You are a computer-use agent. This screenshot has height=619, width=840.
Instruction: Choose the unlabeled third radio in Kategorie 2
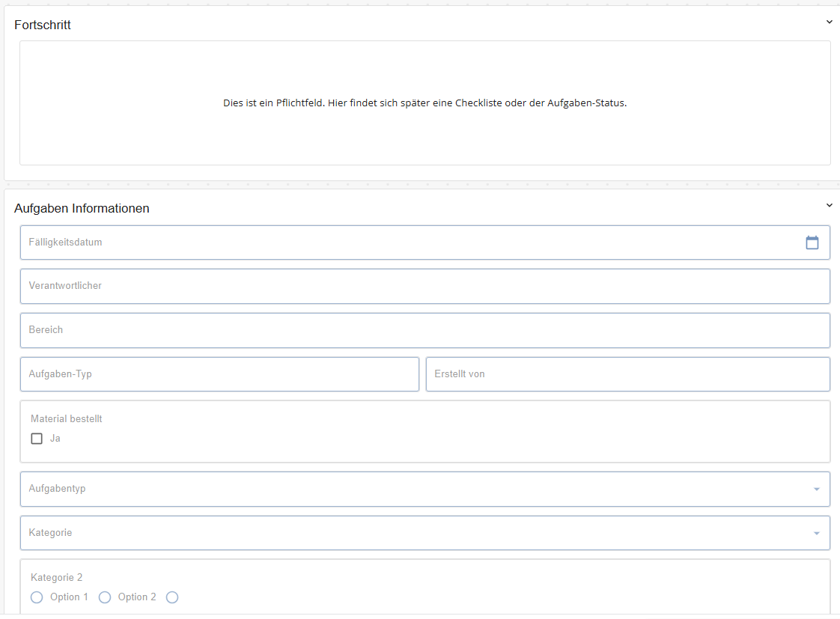(x=172, y=597)
